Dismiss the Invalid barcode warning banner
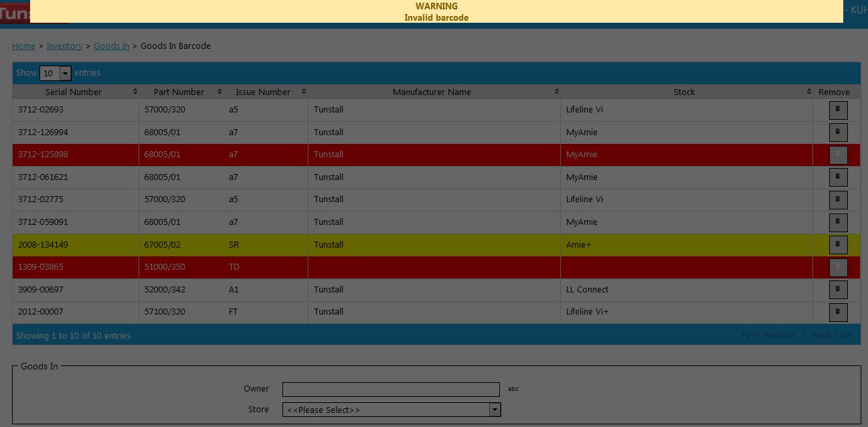The height and width of the screenshot is (427, 868). click(x=436, y=11)
